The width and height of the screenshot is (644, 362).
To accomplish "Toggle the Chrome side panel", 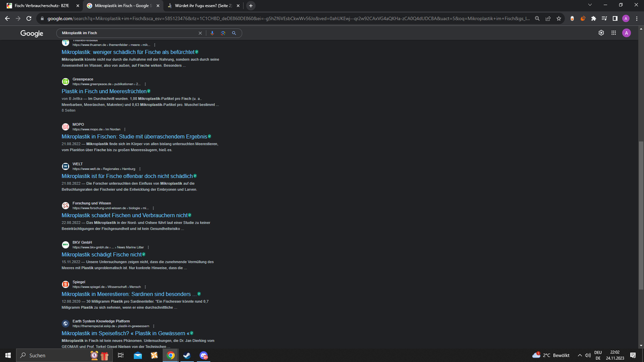I will click(615, 18).
